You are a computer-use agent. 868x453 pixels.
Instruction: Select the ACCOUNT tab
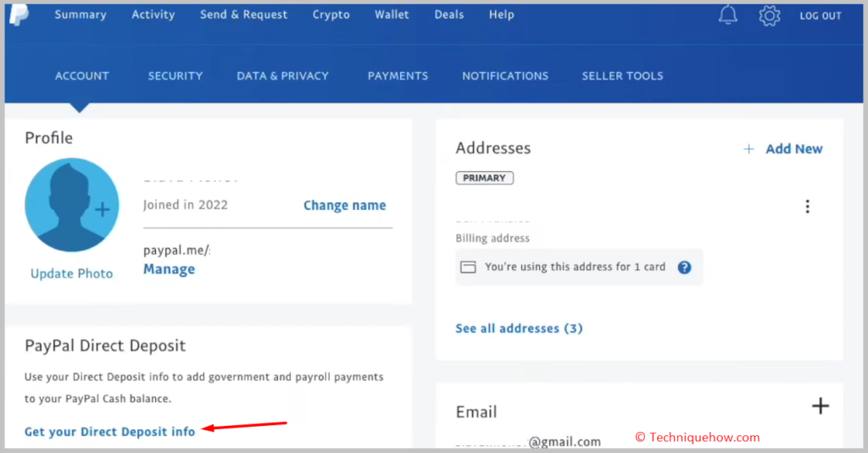click(82, 75)
